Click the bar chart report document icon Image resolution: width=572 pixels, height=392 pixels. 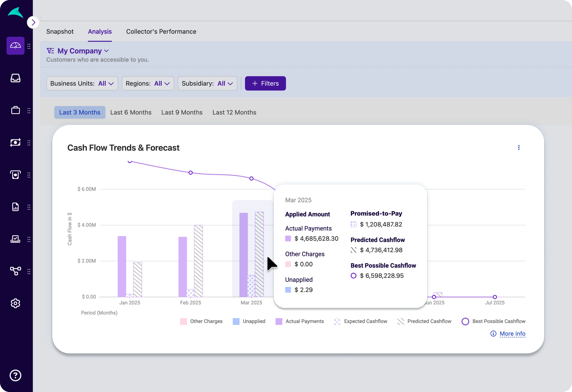coord(15,207)
